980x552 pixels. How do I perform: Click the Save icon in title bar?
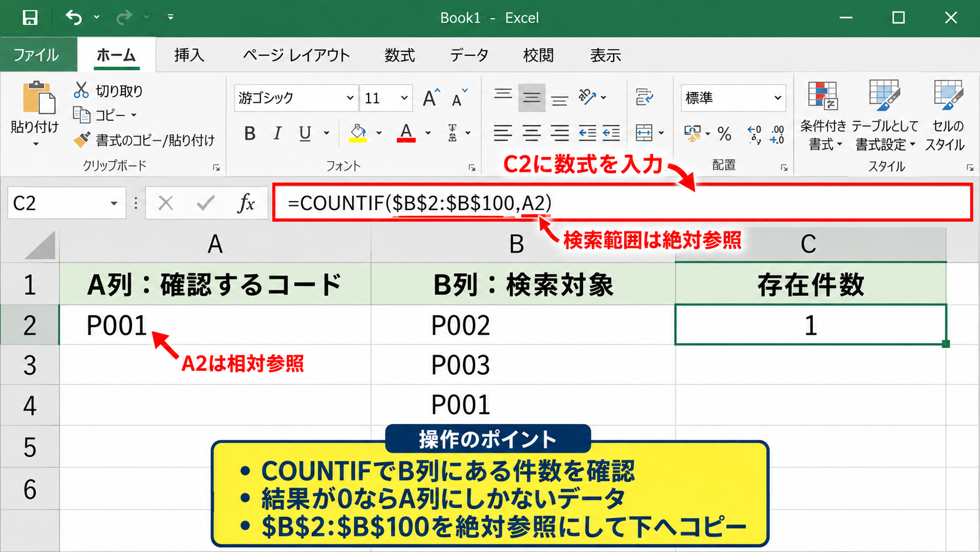click(x=30, y=18)
